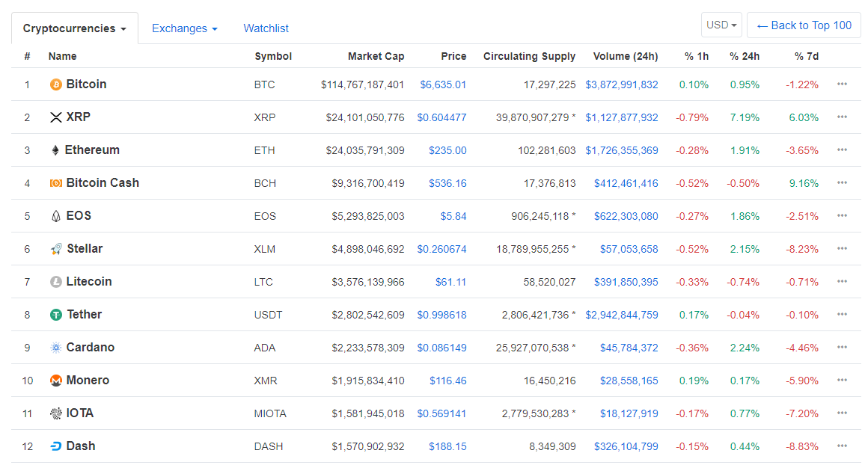Sort table by Market Cap column header
The width and height of the screenshot is (868, 471).
[x=376, y=56]
